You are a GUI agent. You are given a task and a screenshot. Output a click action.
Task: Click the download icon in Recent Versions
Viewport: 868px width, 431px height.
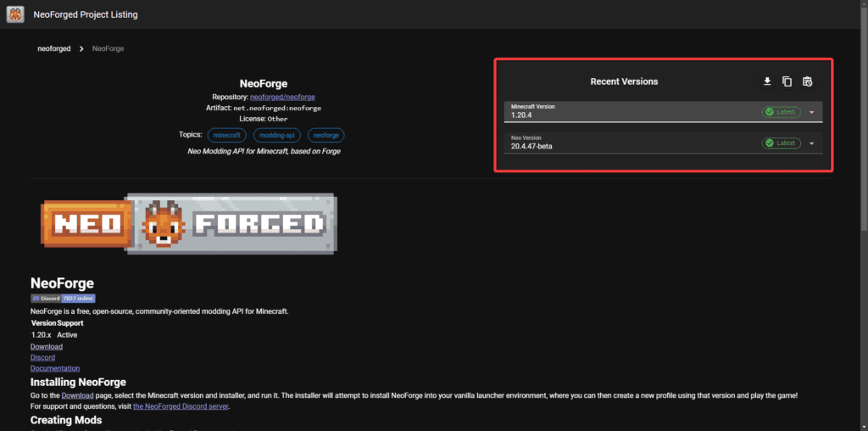click(x=767, y=81)
